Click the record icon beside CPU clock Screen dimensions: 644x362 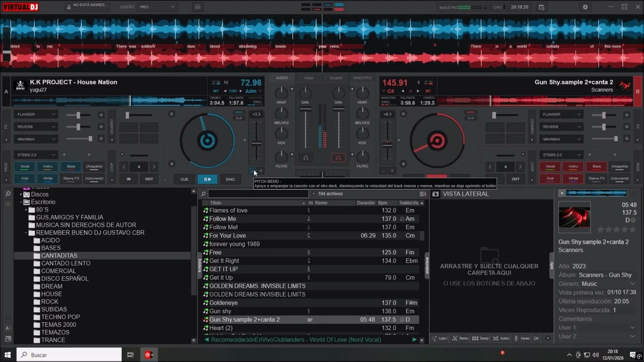click(541, 7)
